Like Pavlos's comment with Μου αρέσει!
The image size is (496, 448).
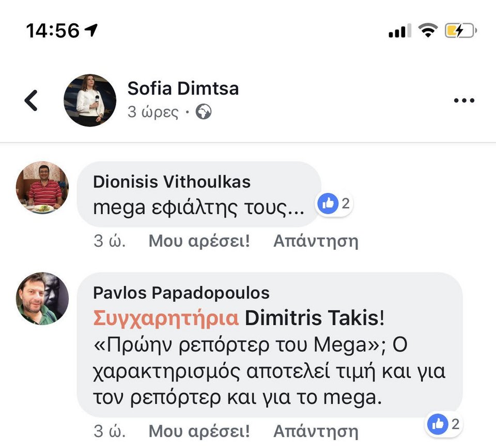[199, 431]
